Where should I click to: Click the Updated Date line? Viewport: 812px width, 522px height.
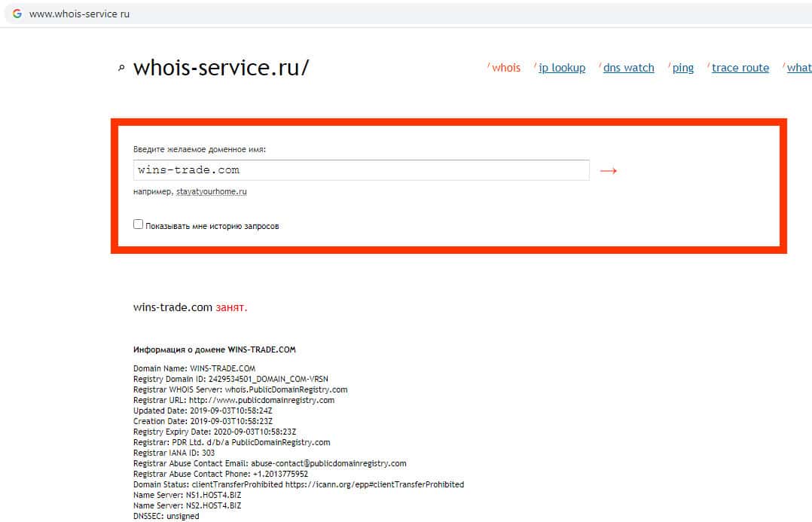coord(203,411)
